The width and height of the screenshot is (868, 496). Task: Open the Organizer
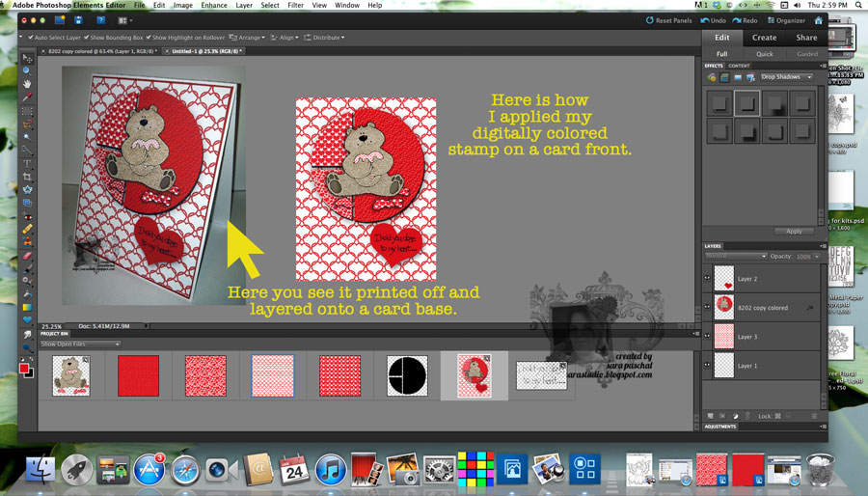pos(786,20)
